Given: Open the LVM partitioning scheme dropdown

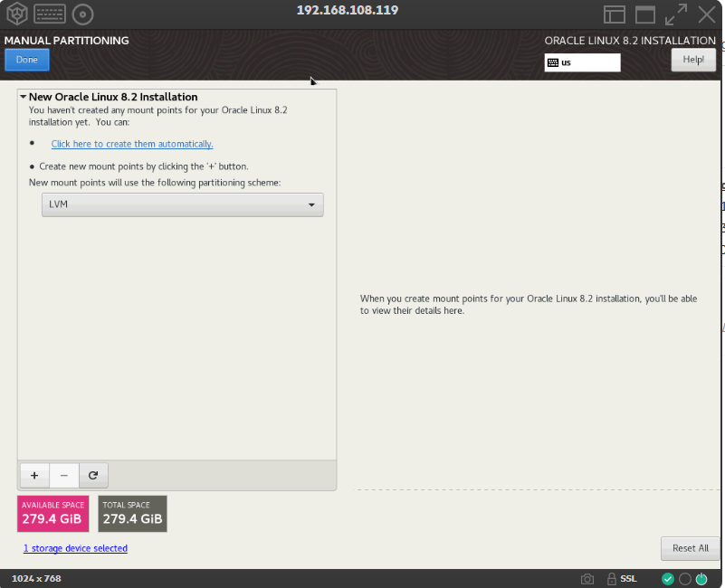Looking at the screenshot, I should (183, 204).
